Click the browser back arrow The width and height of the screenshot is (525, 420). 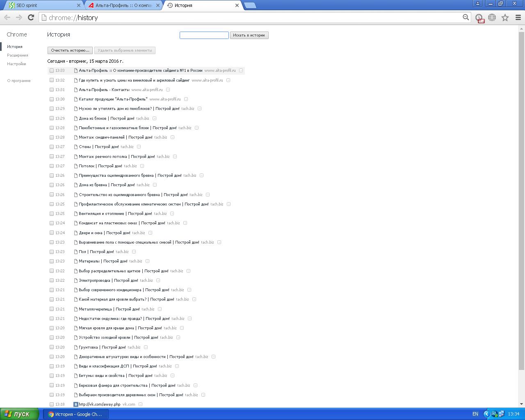7,18
